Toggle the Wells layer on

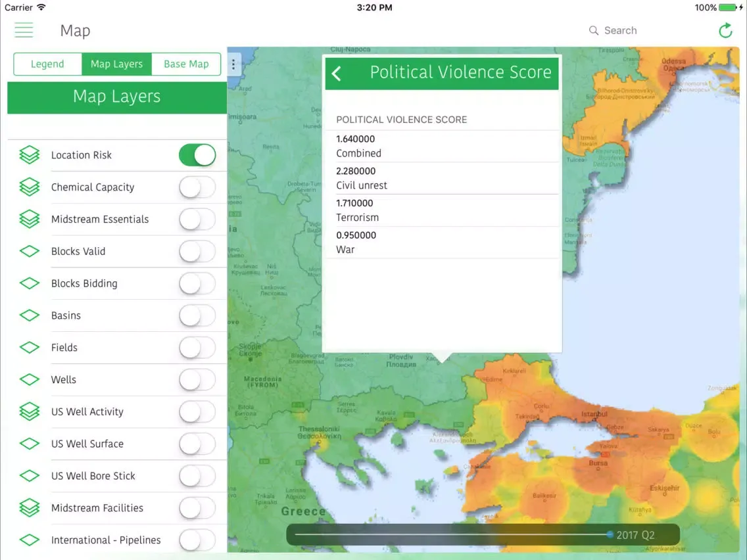pyautogui.click(x=197, y=379)
